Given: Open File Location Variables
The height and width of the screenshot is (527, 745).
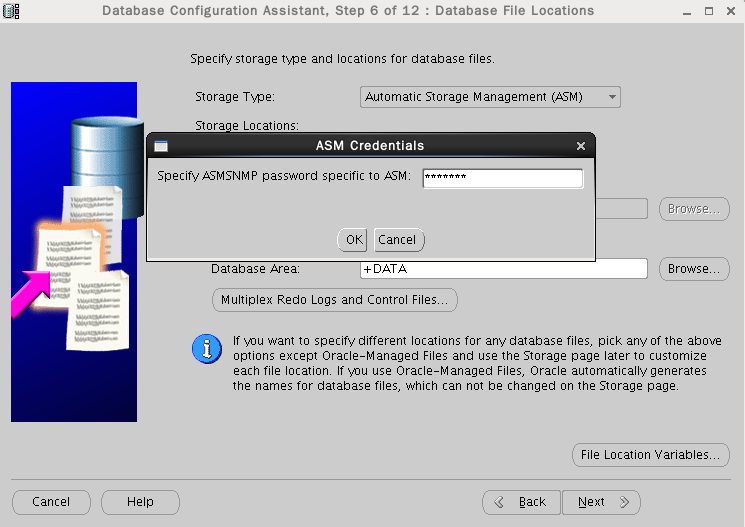Looking at the screenshot, I should (x=649, y=455).
